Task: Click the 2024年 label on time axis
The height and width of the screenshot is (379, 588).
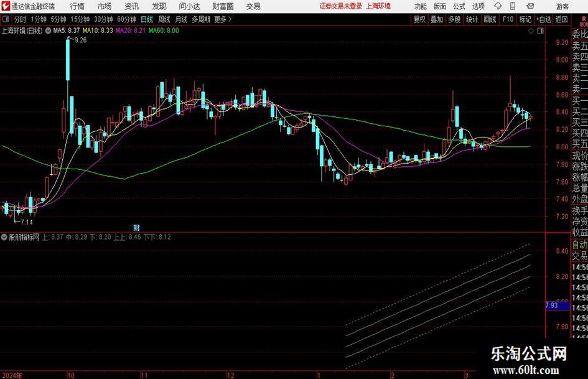Action: click(12, 375)
